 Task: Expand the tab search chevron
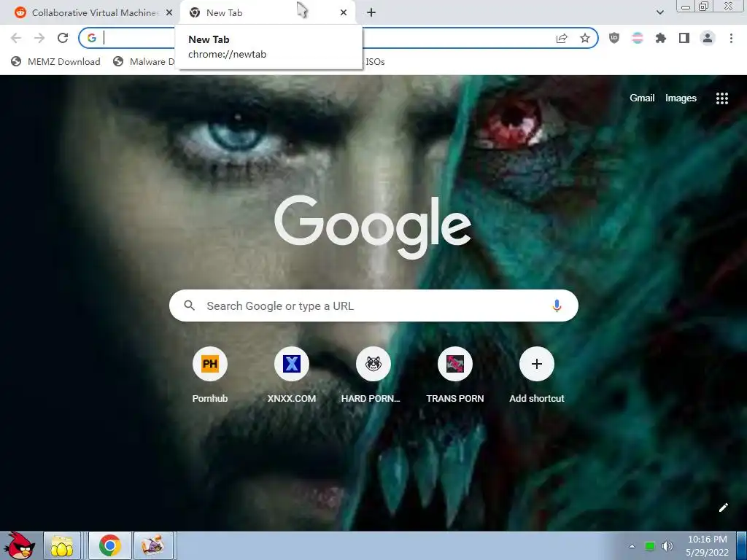click(x=659, y=12)
